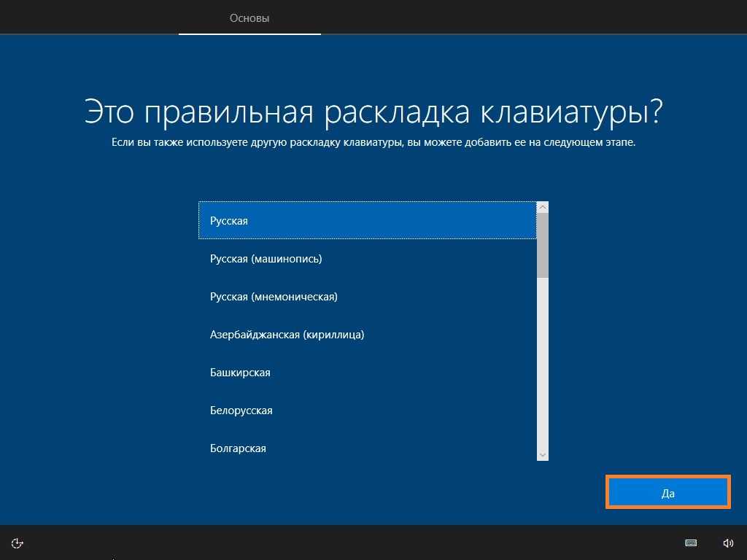Confirm the layout with the Да button
747x560 pixels.
[667, 493]
